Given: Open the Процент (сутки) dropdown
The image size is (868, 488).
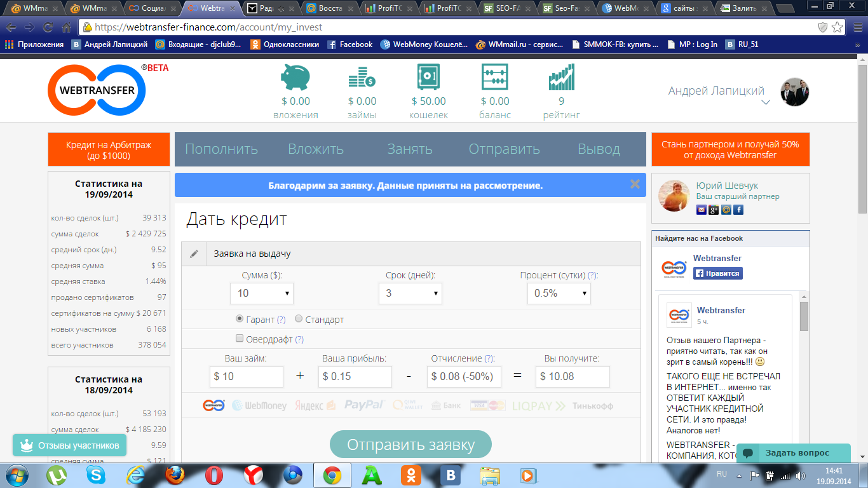Looking at the screenshot, I should pyautogui.click(x=559, y=293).
